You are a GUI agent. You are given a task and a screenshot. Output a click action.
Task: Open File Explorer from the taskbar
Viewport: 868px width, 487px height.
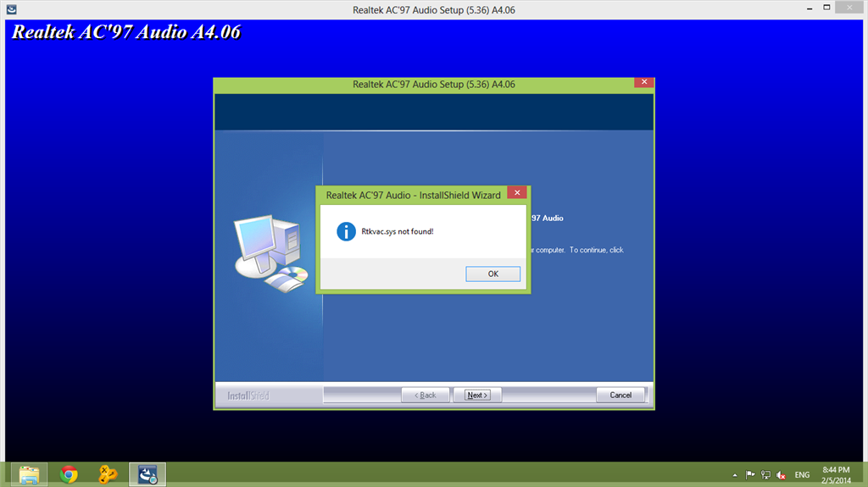tap(29, 475)
